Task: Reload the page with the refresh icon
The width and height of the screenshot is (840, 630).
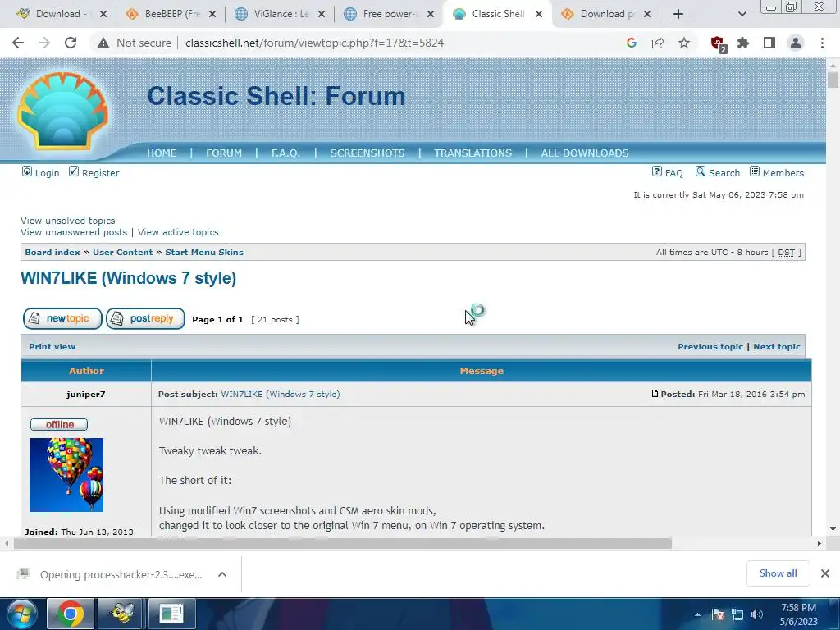Action: click(x=71, y=43)
